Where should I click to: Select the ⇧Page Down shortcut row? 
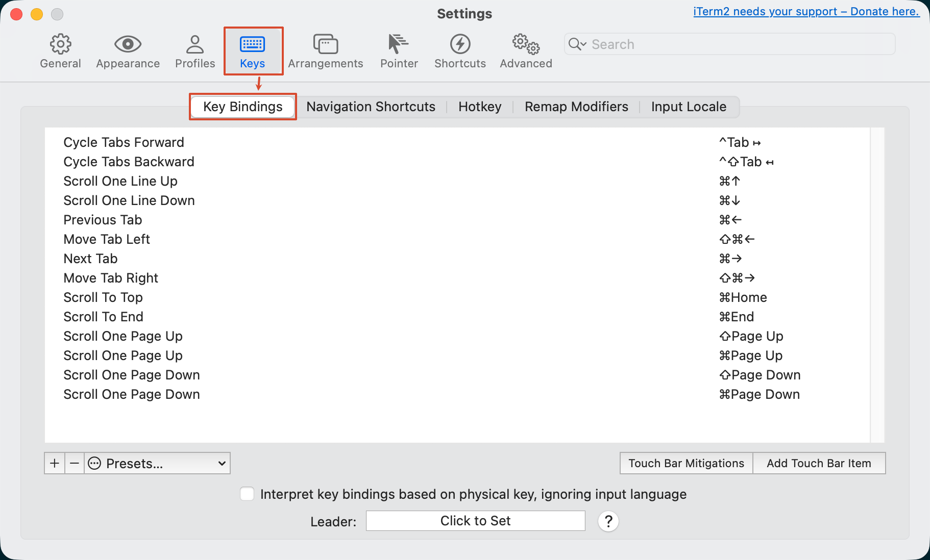click(457, 375)
